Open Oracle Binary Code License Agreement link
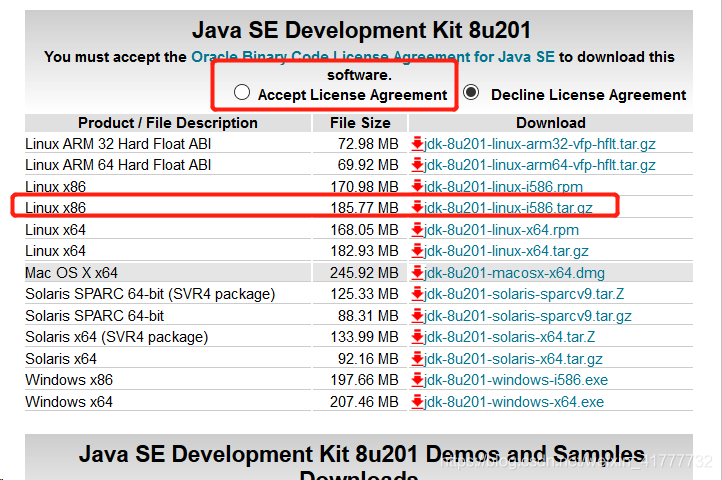Screen dimensions: 722x480 coord(373,57)
